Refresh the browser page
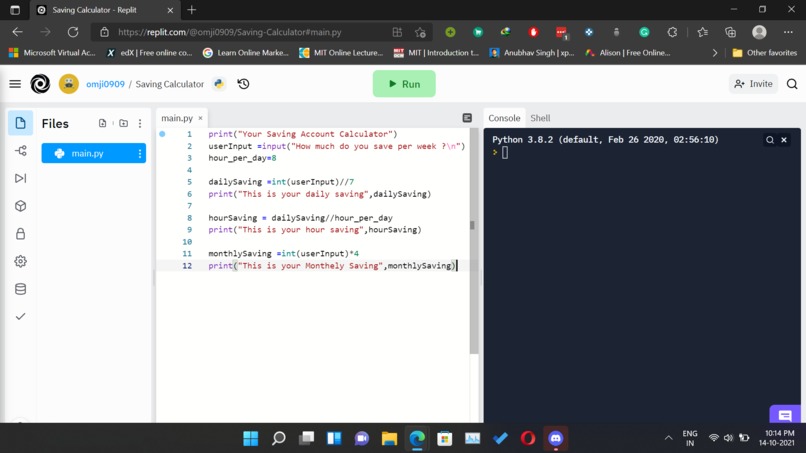806x453 pixels. (73, 32)
